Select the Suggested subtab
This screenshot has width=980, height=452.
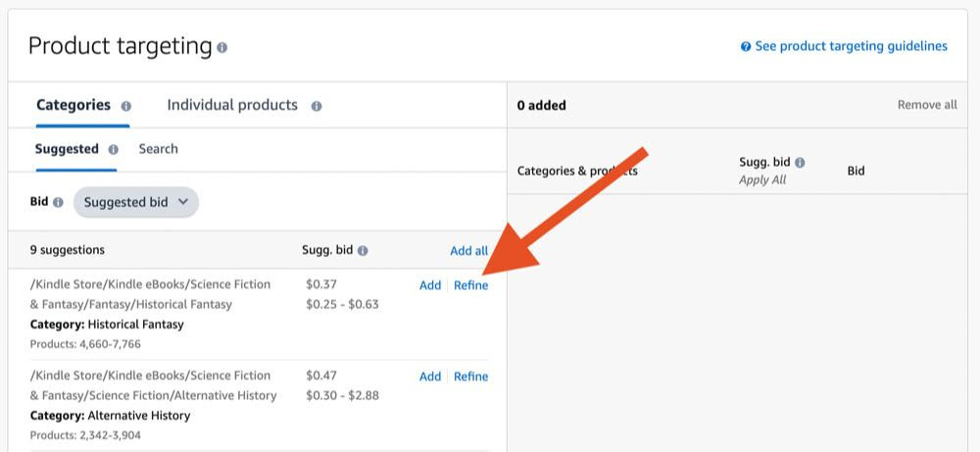[67, 149]
